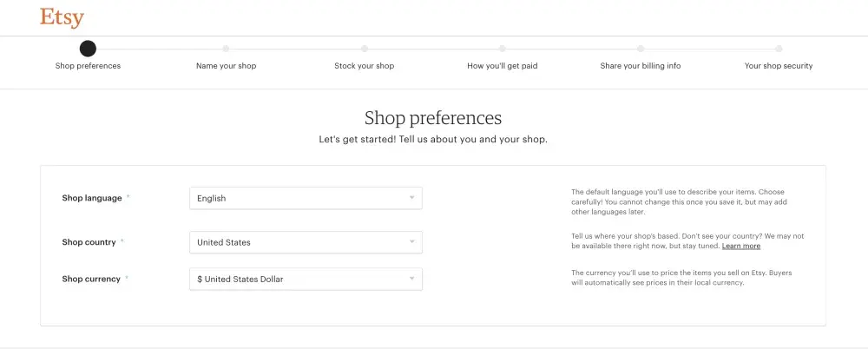Image resolution: width=868 pixels, height=349 pixels.
Task: Click the Shop preferences step label
Action: (88, 66)
